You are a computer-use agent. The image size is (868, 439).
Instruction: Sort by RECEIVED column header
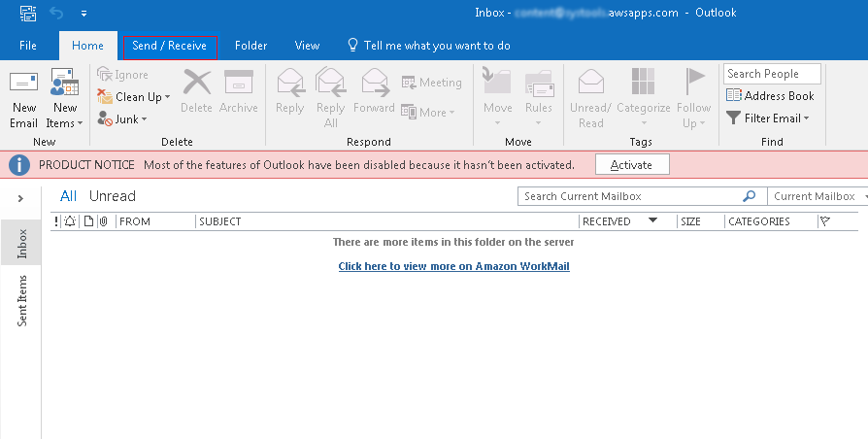coord(606,221)
